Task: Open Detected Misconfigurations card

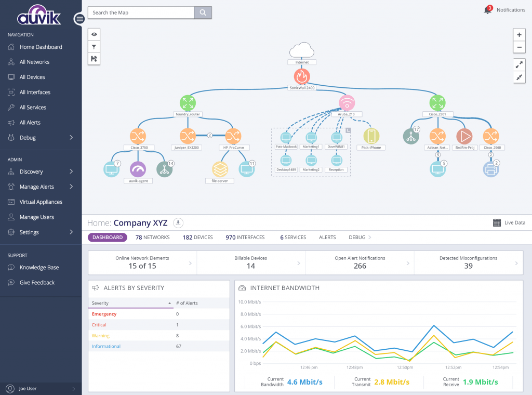Action: click(468, 263)
